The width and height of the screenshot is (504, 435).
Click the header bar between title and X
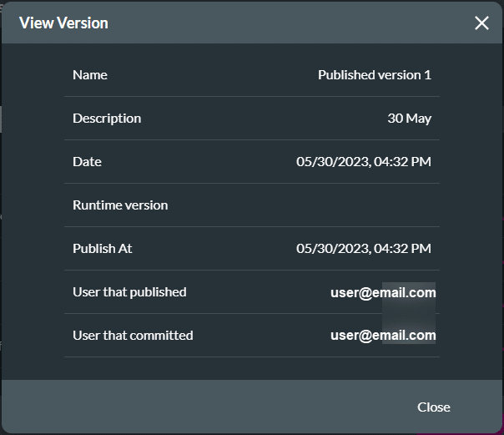click(292, 23)
